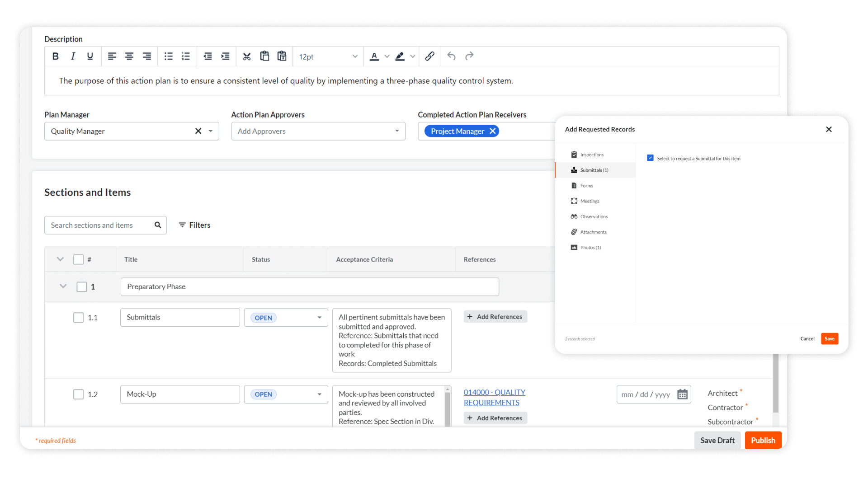Image resolution: width=868 pixels, height=488 pixels.
Task: Click the paste as text icon
Action: pyautogui.click(x=282, y=56)
